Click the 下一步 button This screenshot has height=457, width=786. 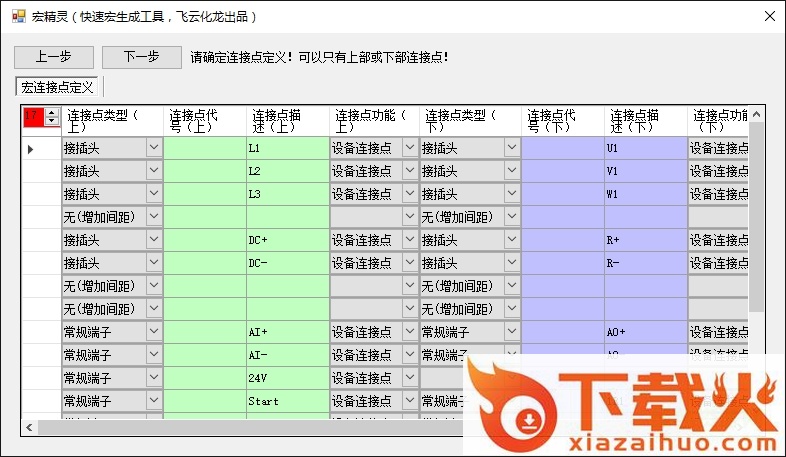pyautogui.click(x=142, y=57)
